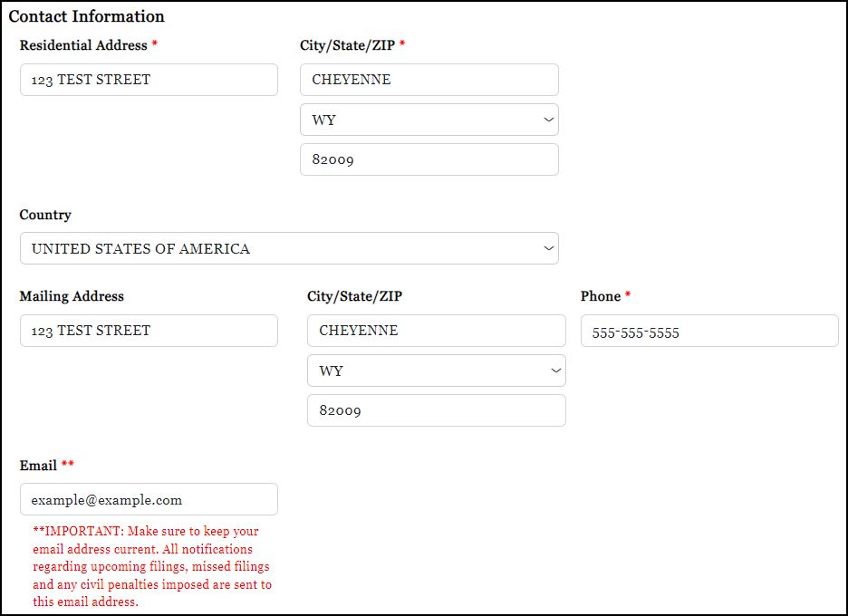Click the Residential Address input field
848x616 pixels.
click(x=148, y=80)
